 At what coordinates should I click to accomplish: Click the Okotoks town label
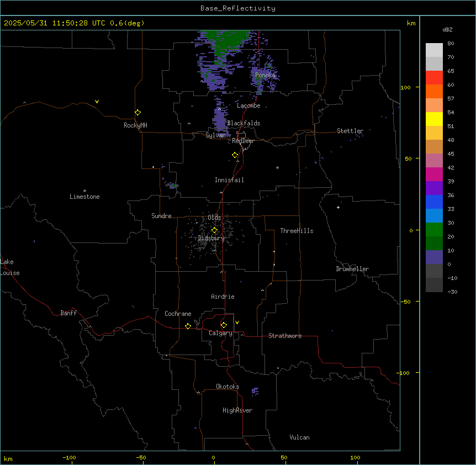point(228,387)
